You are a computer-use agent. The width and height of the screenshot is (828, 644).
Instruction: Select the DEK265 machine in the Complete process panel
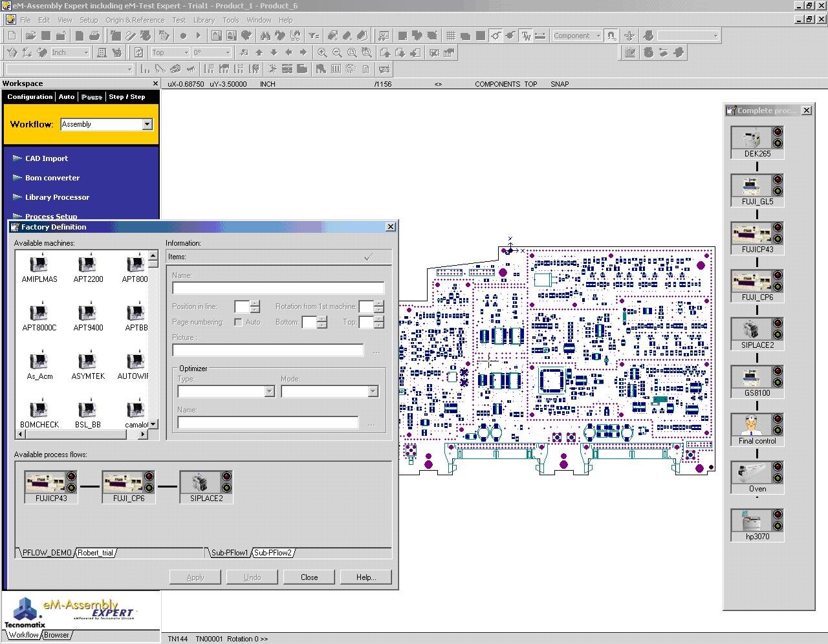click(752, 139)
